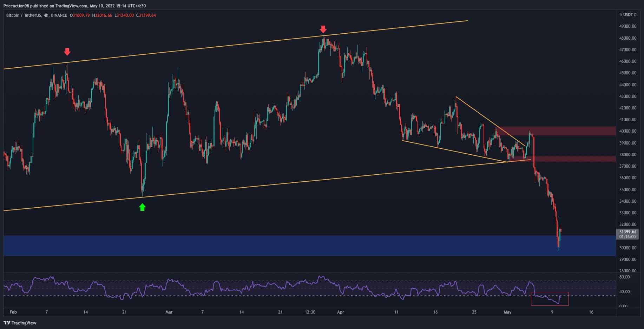The height and width of the screenshot is (329, 644).
Task: Click the USDT currency label on the price axis
Action: coord(629,15)
